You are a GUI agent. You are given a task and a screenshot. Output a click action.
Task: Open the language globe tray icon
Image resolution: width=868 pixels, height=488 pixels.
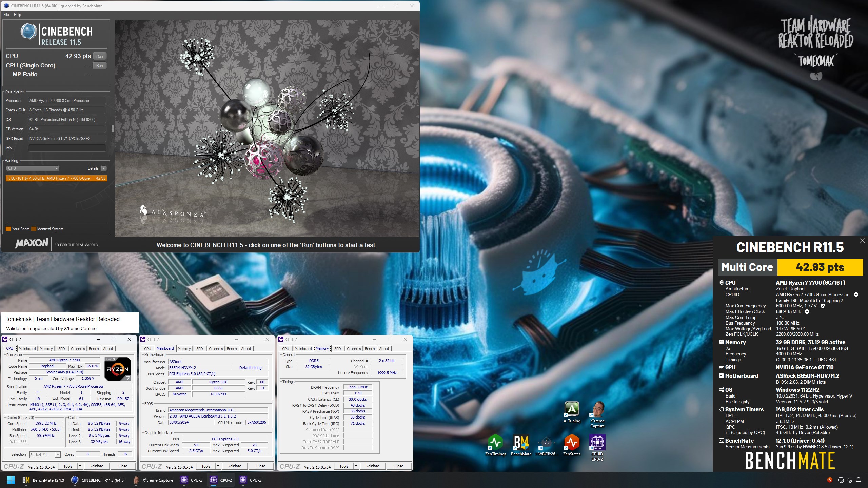coord(841,480)
